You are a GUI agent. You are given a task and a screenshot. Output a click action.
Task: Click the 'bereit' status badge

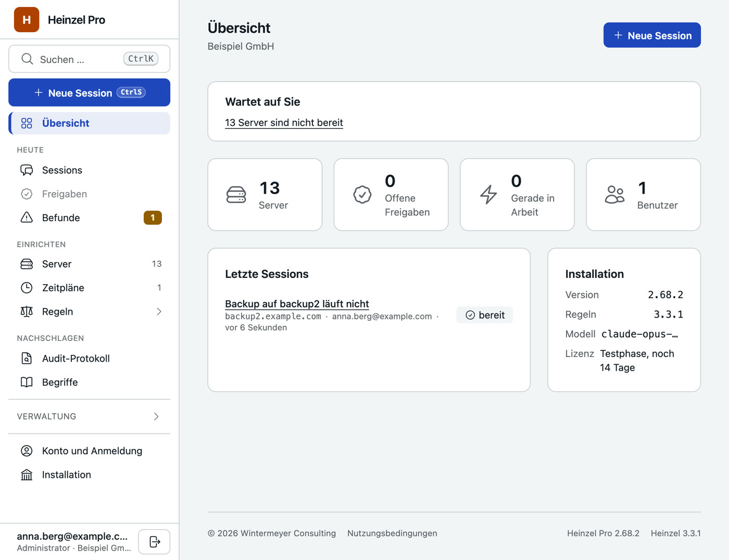tap(485, 315)
